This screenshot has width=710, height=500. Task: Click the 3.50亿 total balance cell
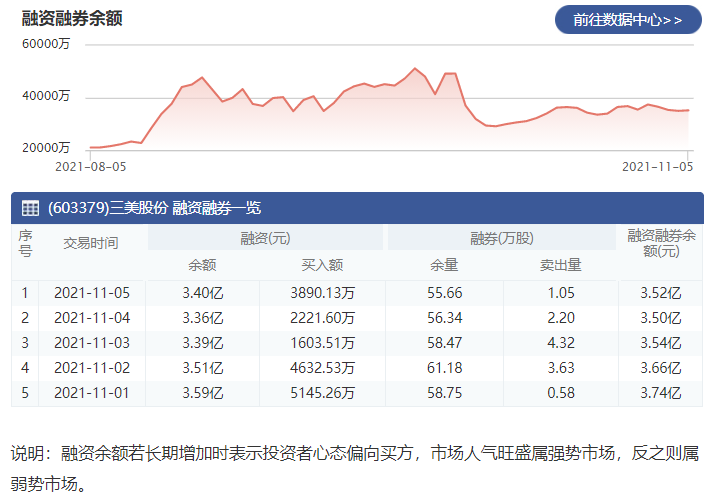tap(661, 318)
